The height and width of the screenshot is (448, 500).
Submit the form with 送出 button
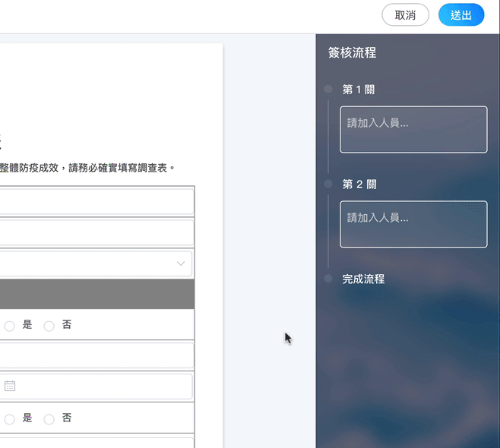pos(461,15)
